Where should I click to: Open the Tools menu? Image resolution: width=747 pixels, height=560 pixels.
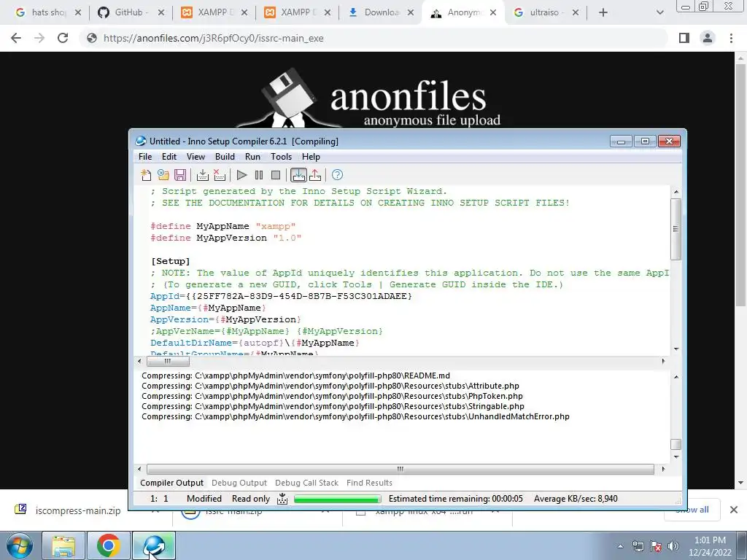coord(281,157)
